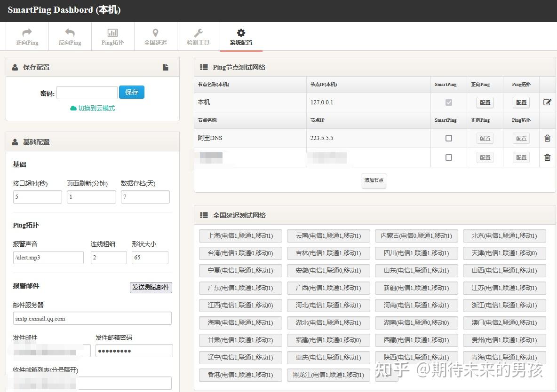Enable the SmartPing checkbox for 阿里DNS

point(448,138)
